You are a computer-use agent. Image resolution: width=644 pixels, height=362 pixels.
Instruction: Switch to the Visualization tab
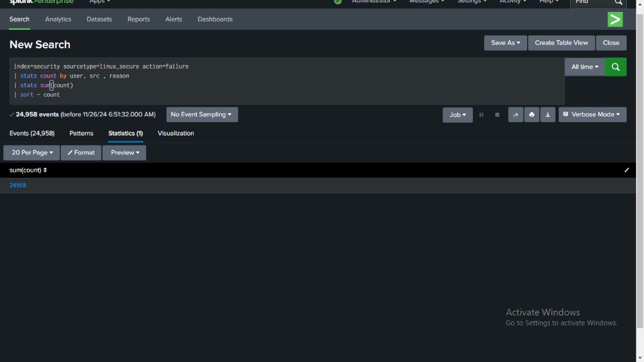coord(175,133)
